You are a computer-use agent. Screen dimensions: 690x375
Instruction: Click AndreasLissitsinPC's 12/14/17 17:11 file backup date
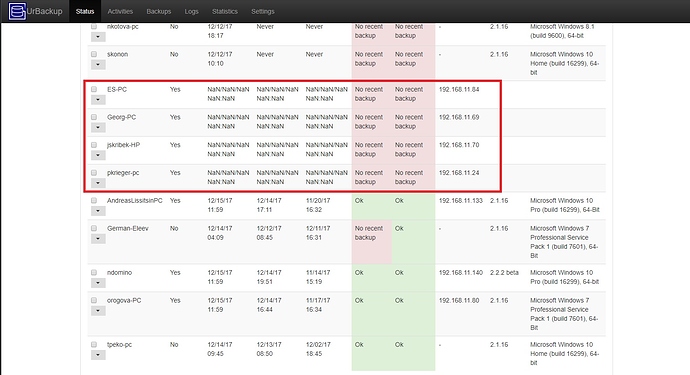point(269,205)
